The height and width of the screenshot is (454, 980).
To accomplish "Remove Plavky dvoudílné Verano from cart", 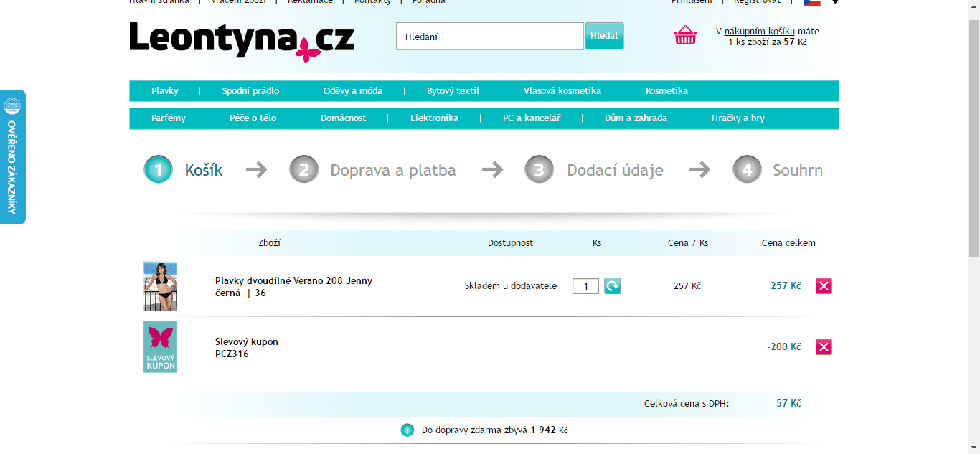I will [824, 286].
